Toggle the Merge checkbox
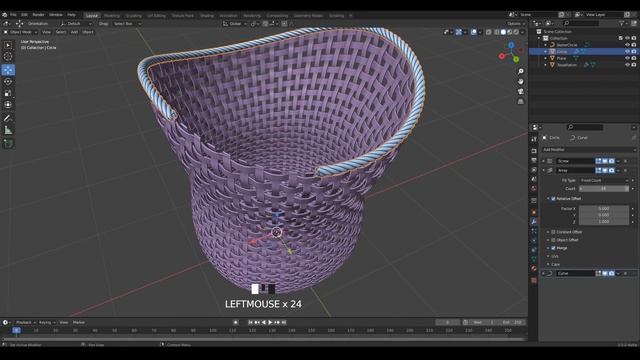The image size is (640, 360). [x=553, y=248]
